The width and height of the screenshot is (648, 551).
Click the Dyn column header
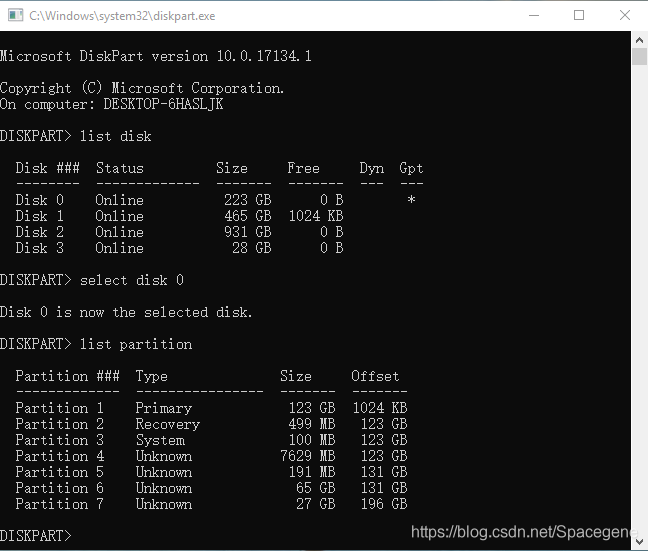click(x=372, y=168)
